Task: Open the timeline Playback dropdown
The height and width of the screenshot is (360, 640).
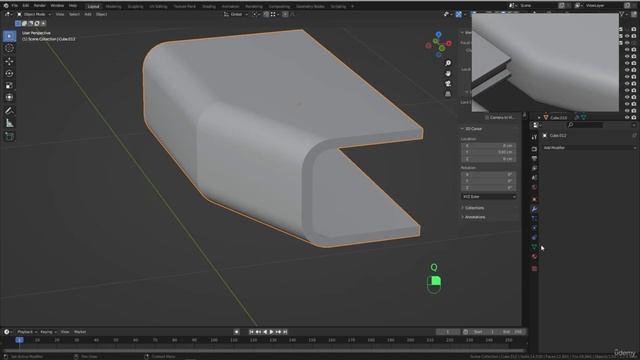Action: (27, 332)
